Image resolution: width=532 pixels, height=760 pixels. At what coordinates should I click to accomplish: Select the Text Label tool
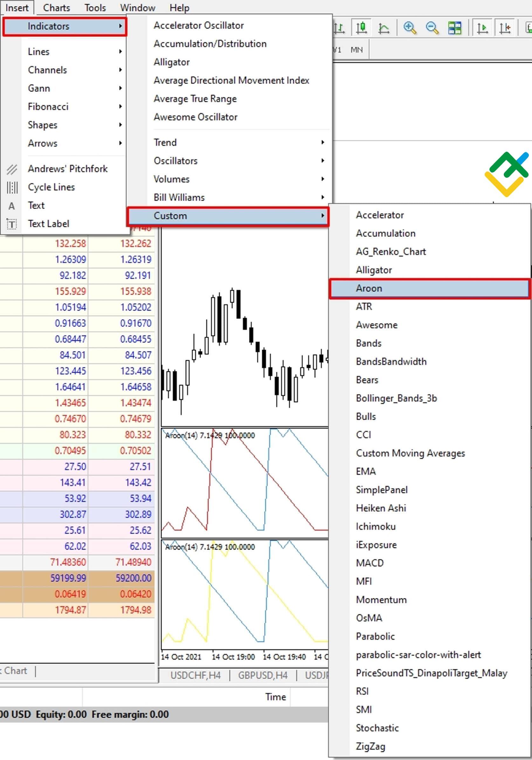pos(49,224)
